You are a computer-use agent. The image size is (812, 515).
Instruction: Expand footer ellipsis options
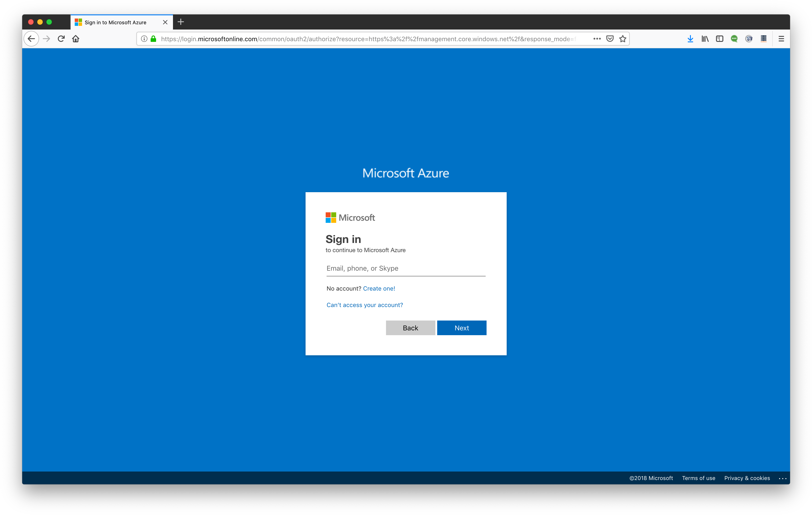point(782,478)
